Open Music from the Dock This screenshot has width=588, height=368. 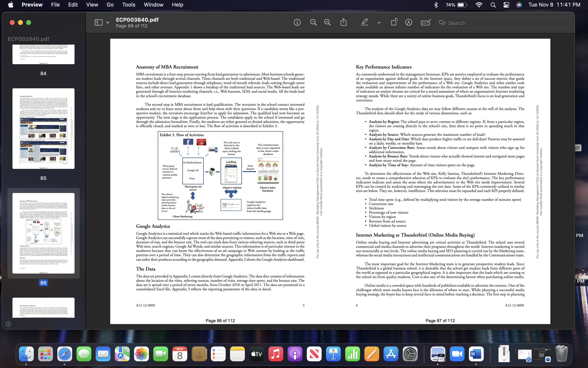(276, 354)
